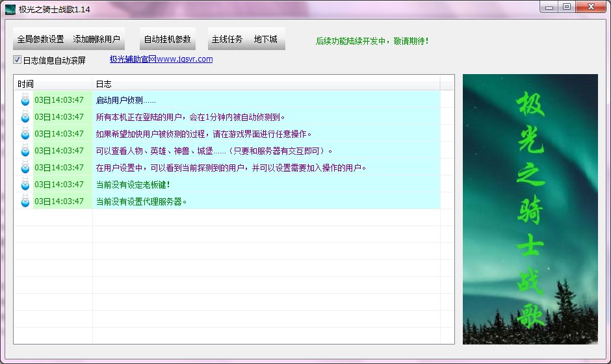The width and height of the screenshot is (611, 364).
Task: Open 全局参数设置 settings
Action: point(40,39)
